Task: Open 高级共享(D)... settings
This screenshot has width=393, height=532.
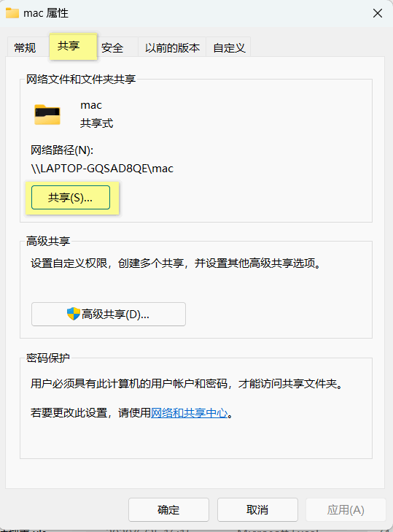Action: tap(109, 315)
